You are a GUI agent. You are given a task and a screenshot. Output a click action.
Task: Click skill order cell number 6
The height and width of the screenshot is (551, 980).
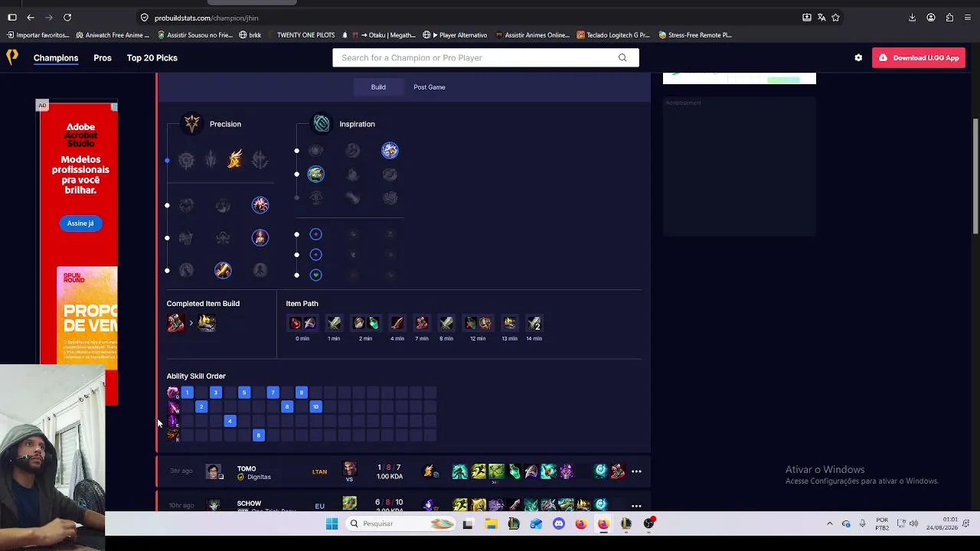point(259,435)
